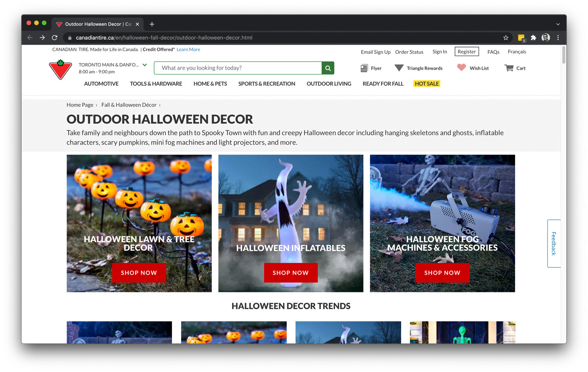This screenshot has height=372, width=588.
Task: Click the Register button
Action: (467, 52)
